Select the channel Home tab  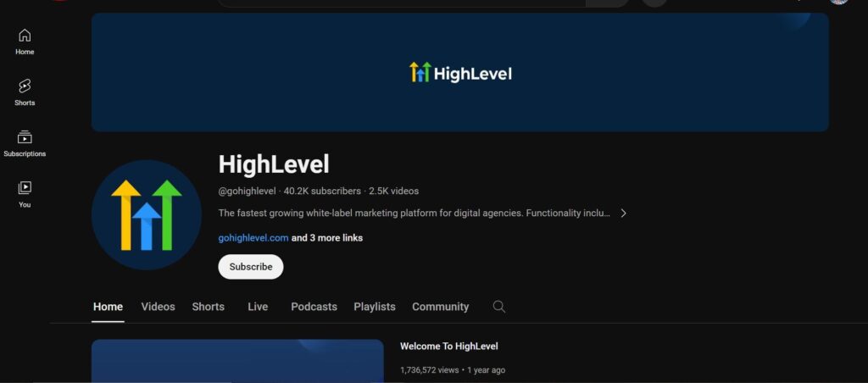(108, 307)
